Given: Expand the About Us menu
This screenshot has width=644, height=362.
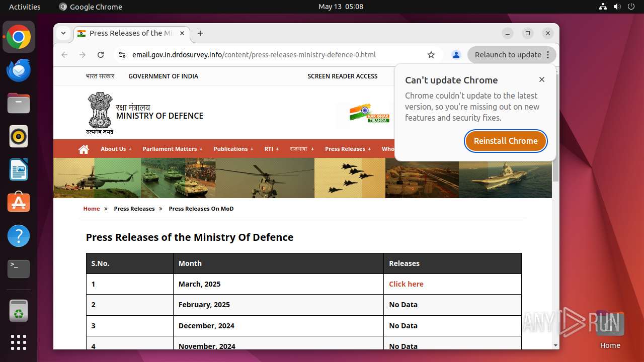Looking at the screenshot, I should (116, 149).
